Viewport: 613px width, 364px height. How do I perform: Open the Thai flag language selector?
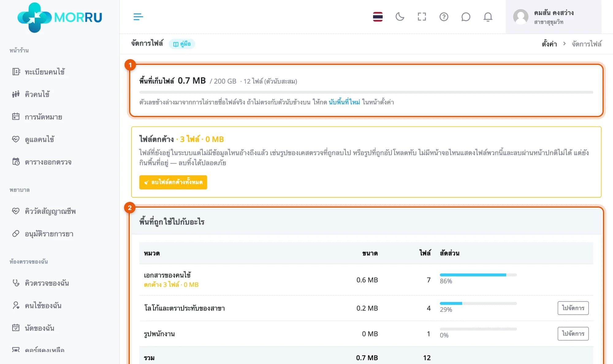coord(378,17)
